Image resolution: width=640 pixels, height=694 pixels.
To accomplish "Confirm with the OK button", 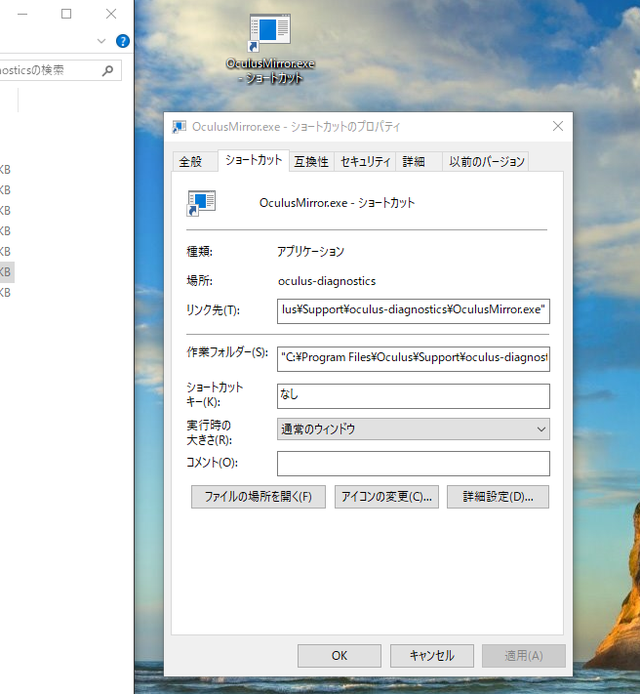I will pos(339,655).
